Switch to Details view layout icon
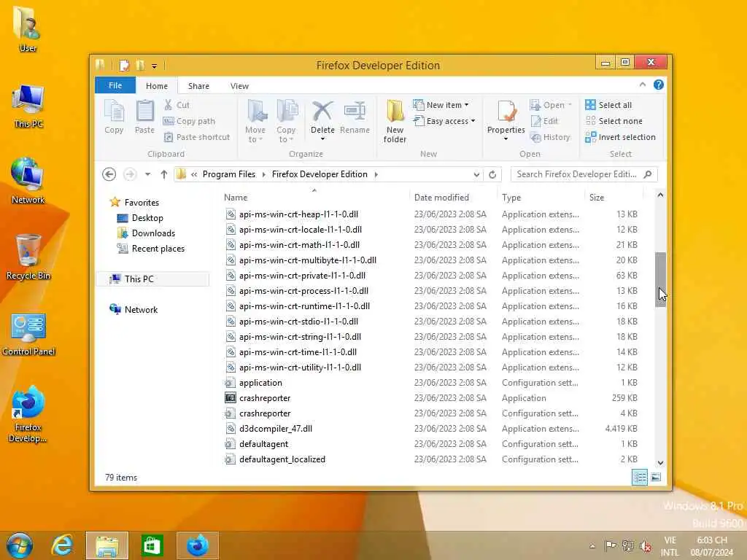The width and height of the screenshot is (747, 560). point(639,477)
